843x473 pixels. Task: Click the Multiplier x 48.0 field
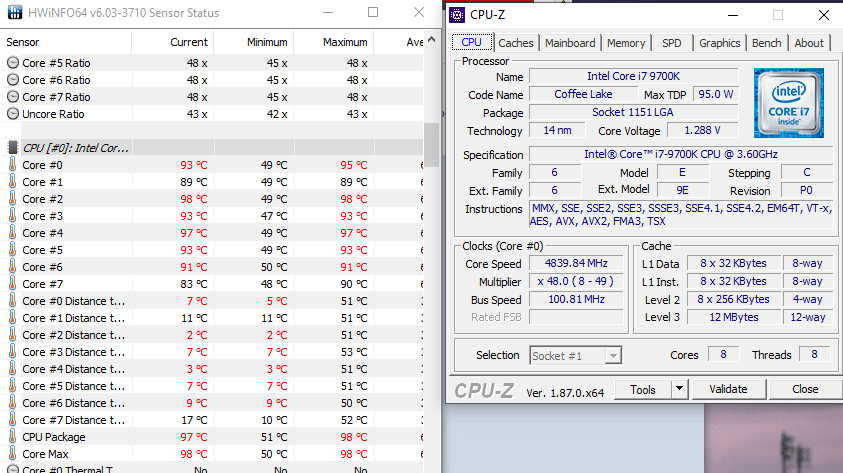coord(576,281)
